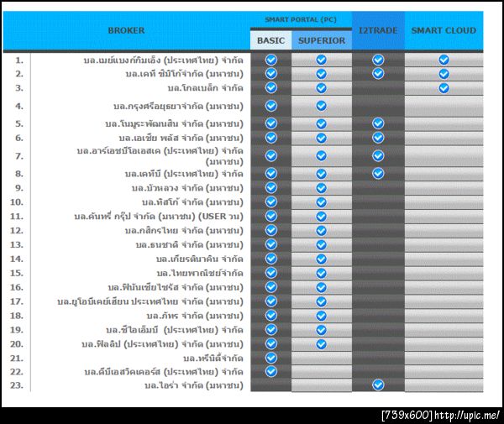Click broker name บล.ทิสโก้ จำกัด (มหาชน)
504x424 pixels.
tap(192, 202)
